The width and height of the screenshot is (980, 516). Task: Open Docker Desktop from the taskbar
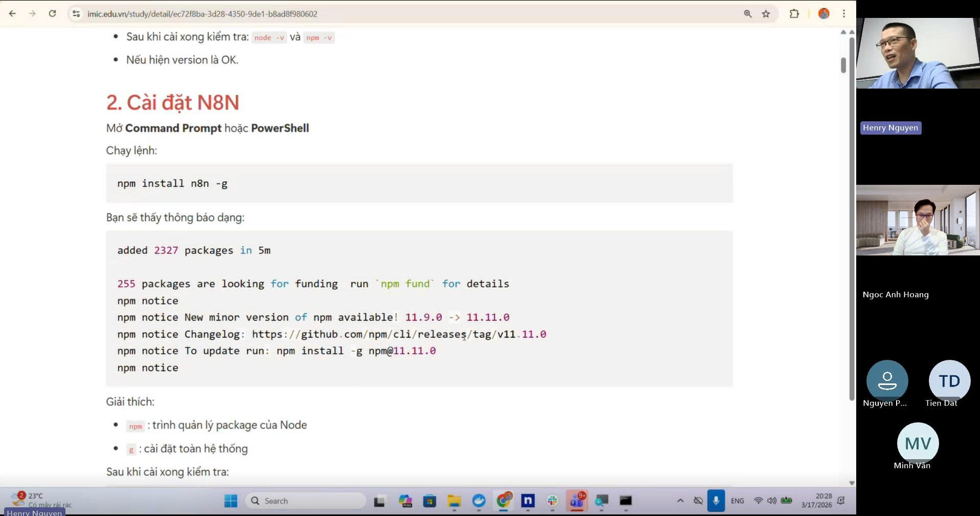(479, 501)
